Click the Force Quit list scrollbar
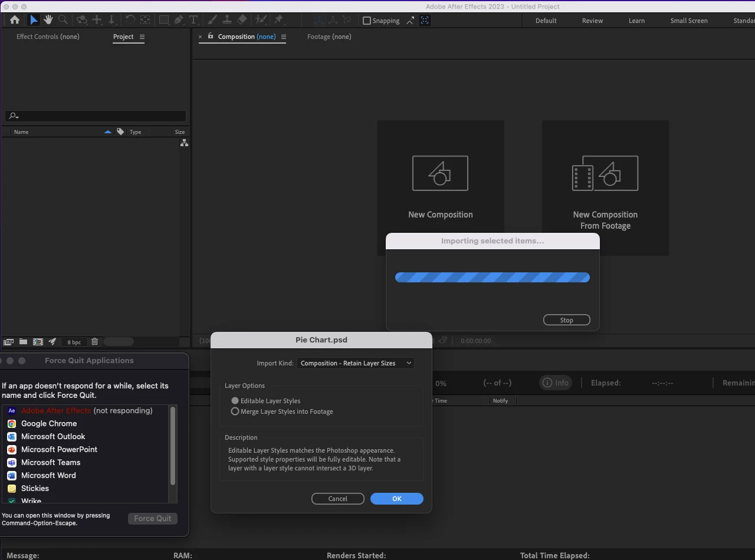The image size is (755, 560). coord(173,446)
